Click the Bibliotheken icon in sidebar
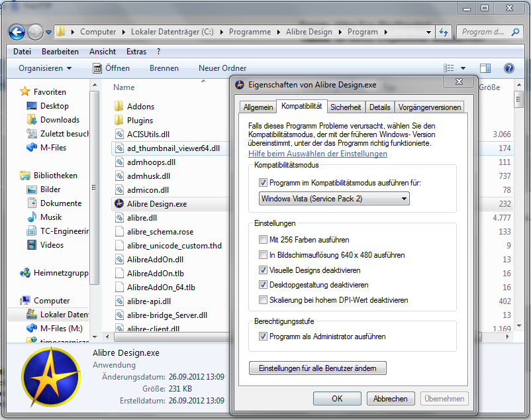531x420 pixels. click(x=24, y=175)
